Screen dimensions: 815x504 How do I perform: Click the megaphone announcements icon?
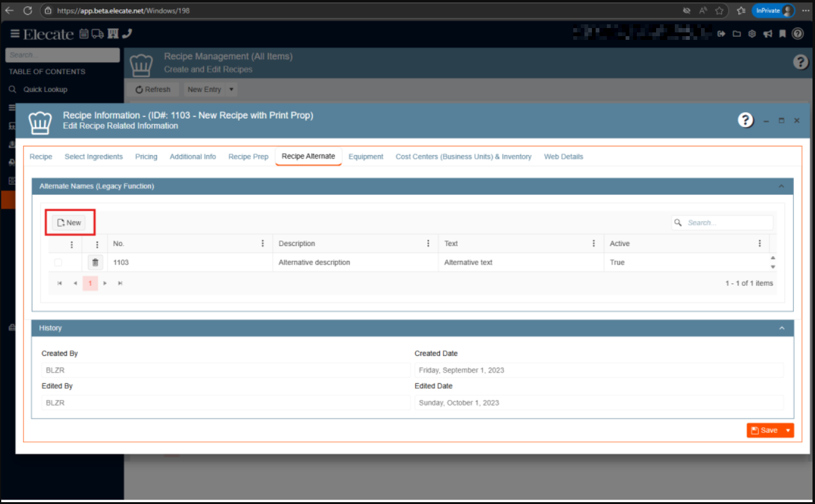pyautogui.click(x=768, y=34)
